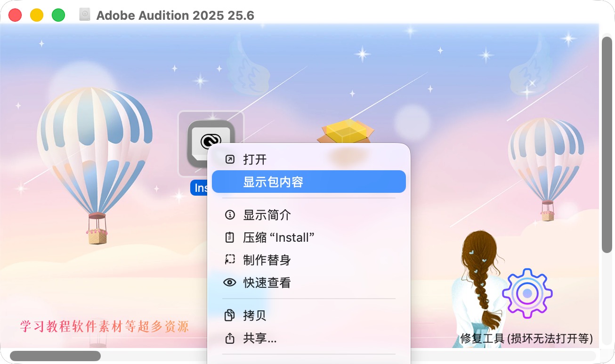Select 显示包内容 in the context menu
Viewport: 615px width, 364px height.
(x=309, y=182)
